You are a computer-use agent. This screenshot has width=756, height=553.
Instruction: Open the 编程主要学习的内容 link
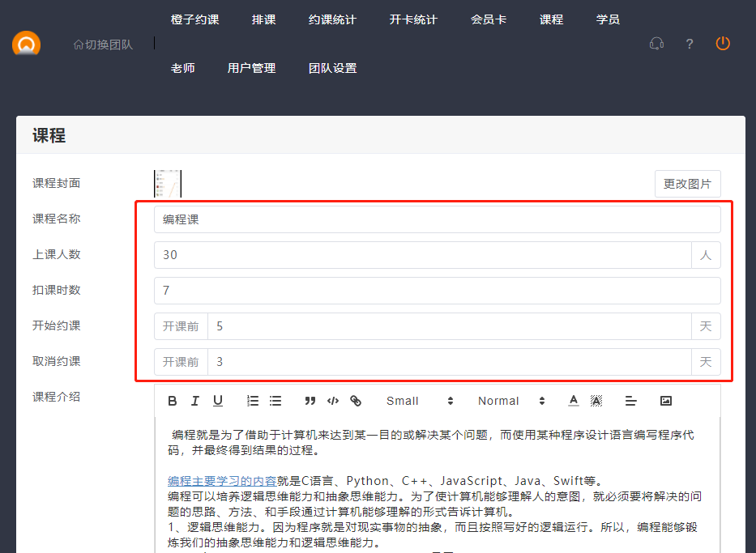[x=222, y=480]
